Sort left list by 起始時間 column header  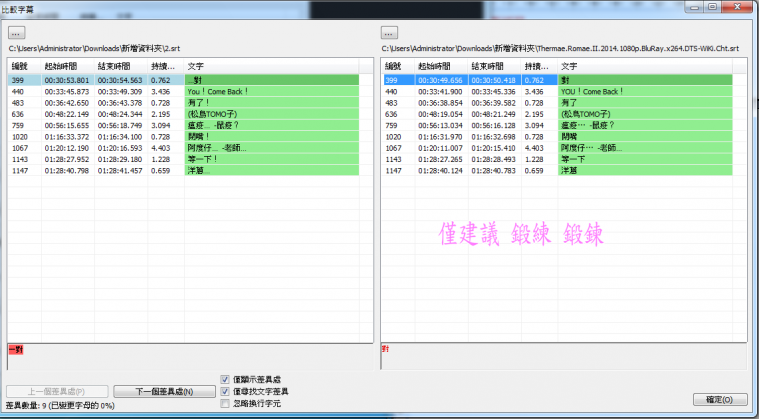tap(68, 66)
